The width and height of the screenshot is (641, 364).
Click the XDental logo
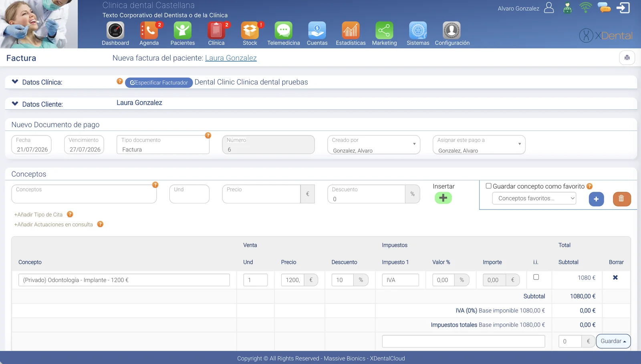coord(606,36)
